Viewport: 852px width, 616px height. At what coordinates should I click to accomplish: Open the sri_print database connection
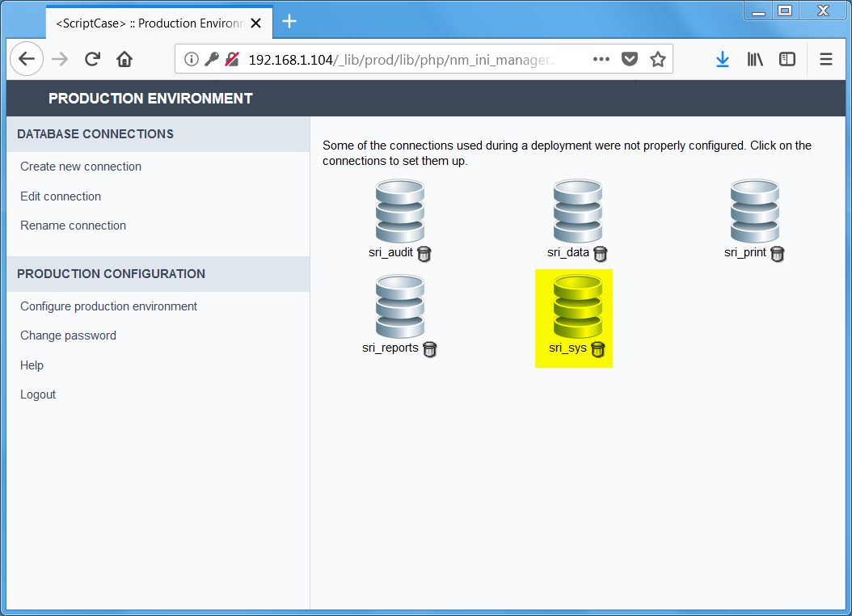(754, 211)
